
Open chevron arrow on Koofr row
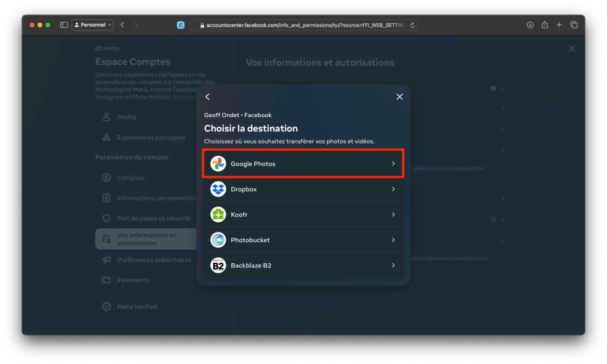coord(393,215)
